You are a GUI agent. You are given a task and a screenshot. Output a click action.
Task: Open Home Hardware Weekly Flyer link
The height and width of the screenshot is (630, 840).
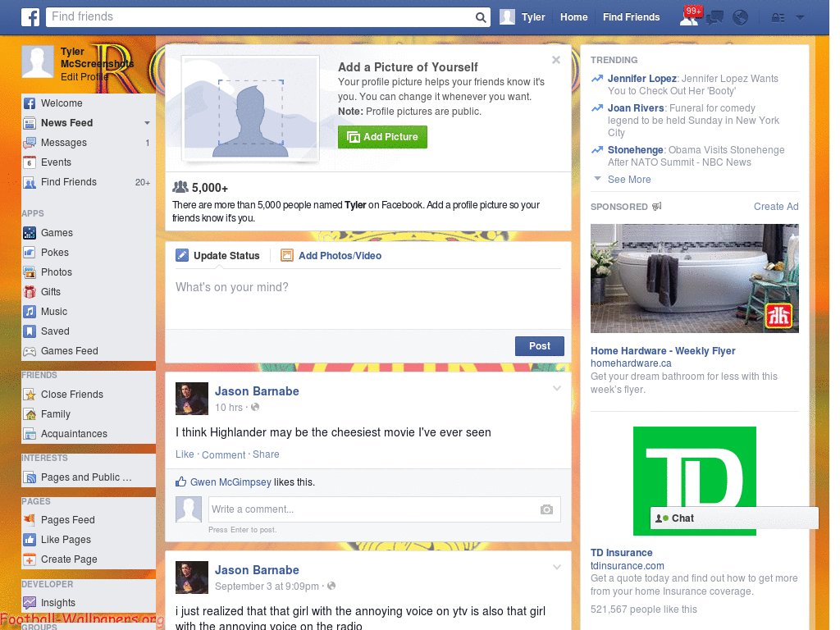pos(663,351)
